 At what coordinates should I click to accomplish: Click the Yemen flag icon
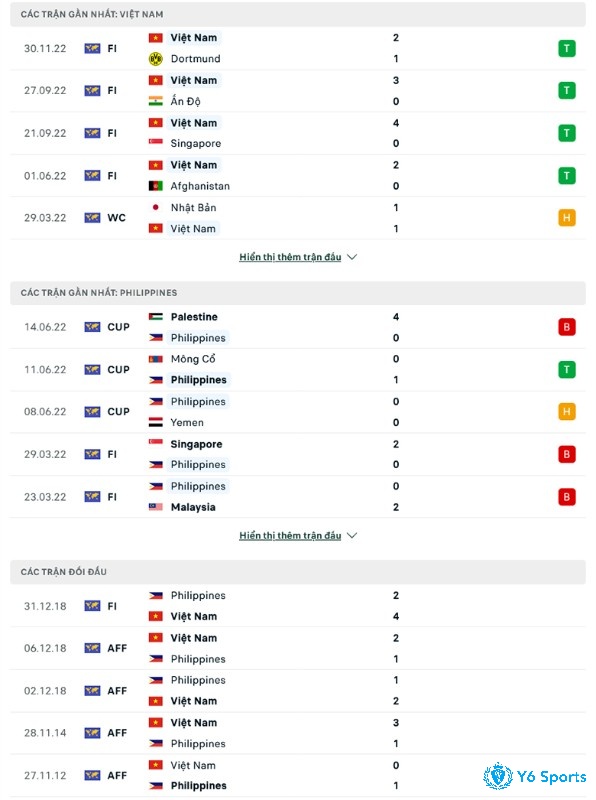click(156, 422)
